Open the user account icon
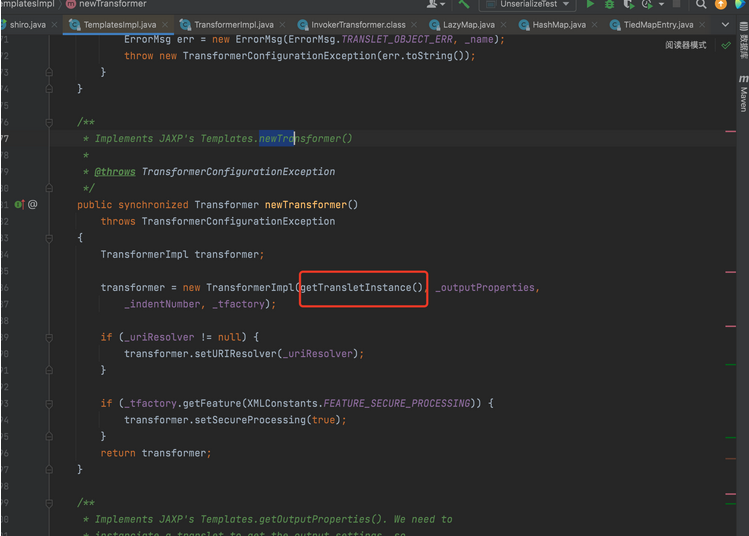Viewport: 749px width, 536px height. [432, 4]
